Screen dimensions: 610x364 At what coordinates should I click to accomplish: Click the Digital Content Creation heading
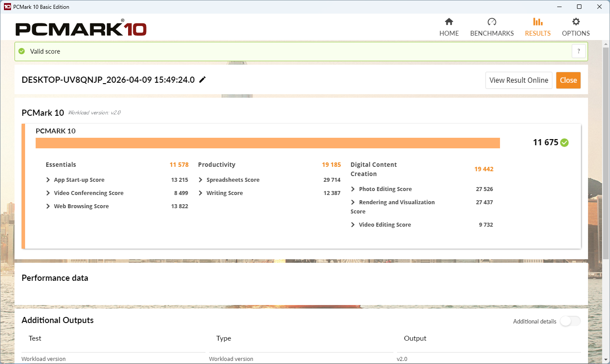coord(374,169)
